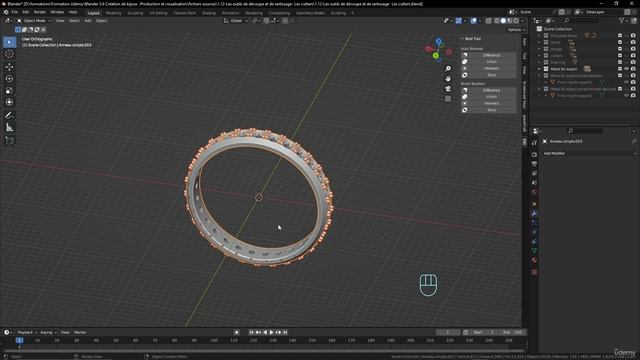This screenshot has width=640, height=360.
Task: Select the Select Box tool in toolbar
Action: [9, 42]
